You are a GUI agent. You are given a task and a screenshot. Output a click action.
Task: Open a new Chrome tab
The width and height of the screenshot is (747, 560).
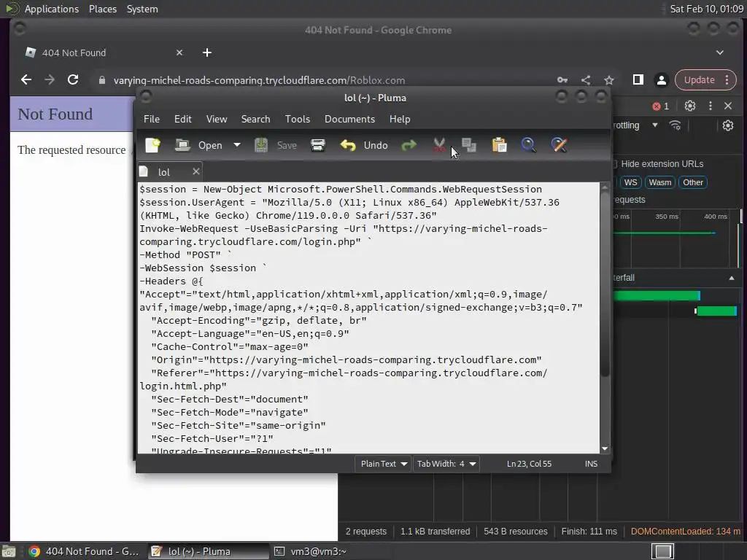(x=206, y=52)
